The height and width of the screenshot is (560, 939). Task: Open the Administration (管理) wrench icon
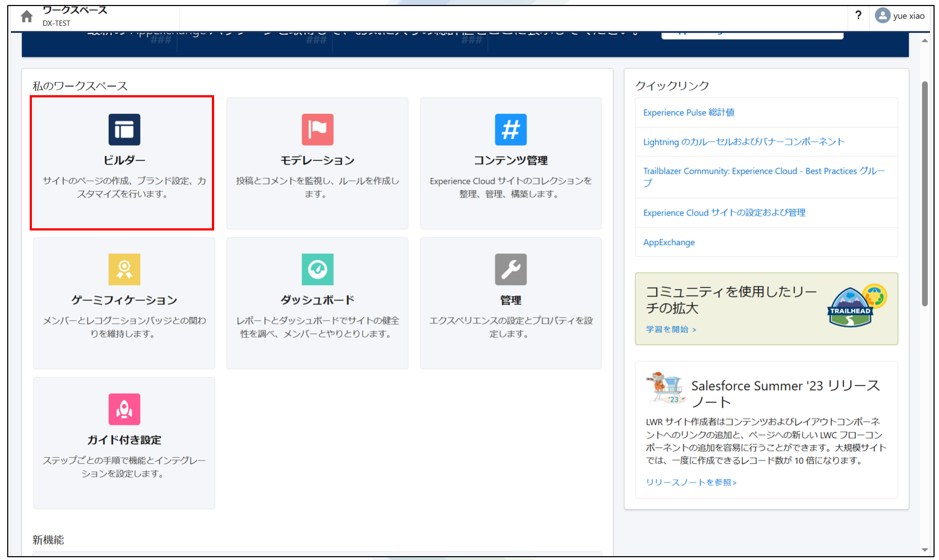(511, 269)
